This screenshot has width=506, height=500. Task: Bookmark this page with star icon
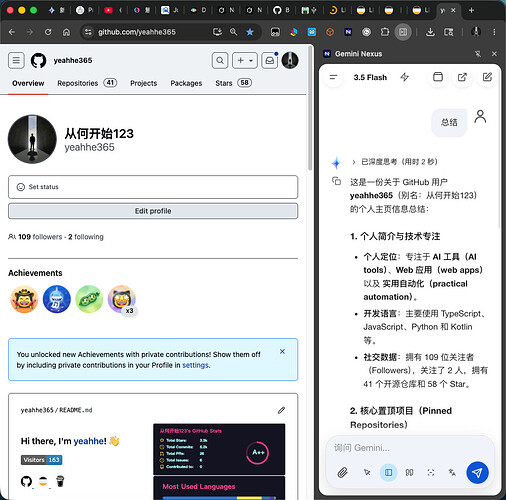coord(250,32)
